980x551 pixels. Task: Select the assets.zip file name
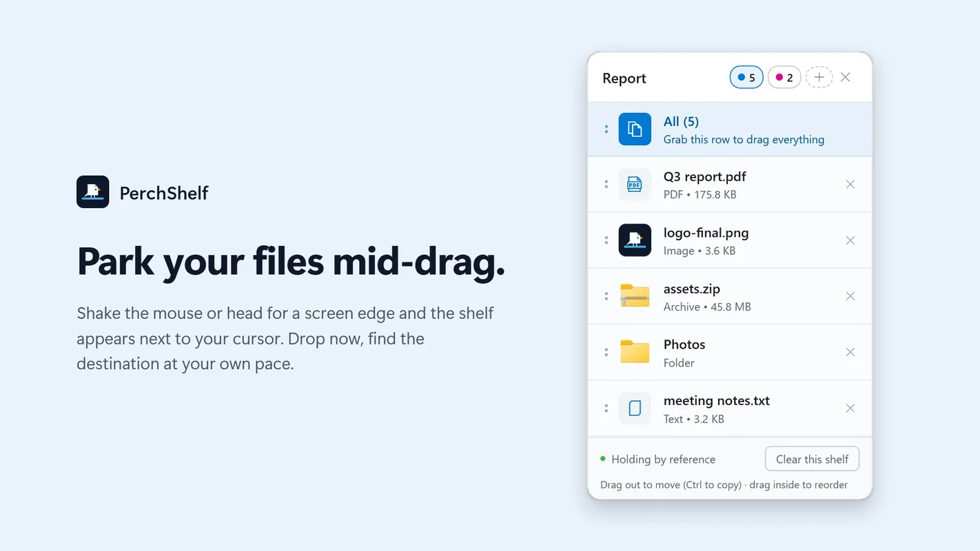click(692, 289)
